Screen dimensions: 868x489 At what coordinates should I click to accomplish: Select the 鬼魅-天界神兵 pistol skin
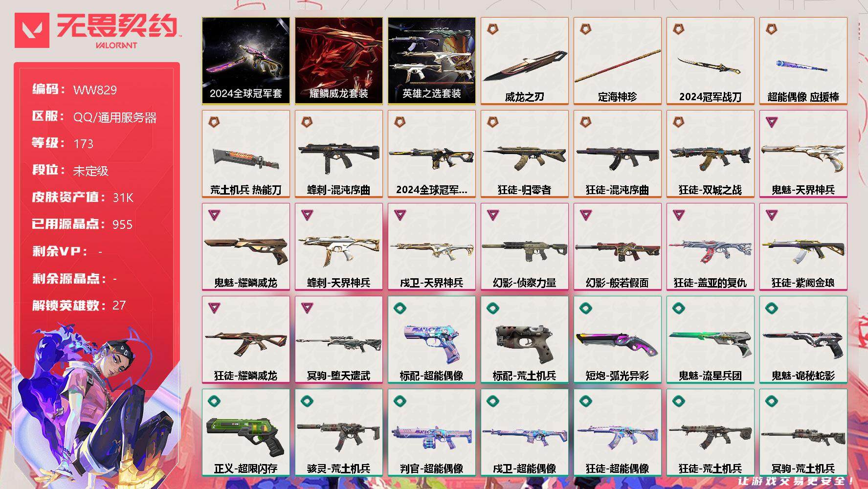(x=803, y=154)
